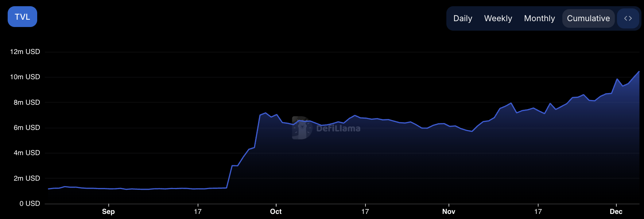Click the DefiLlama watermark text
The image size is (644, 219).
click(338, 128)
